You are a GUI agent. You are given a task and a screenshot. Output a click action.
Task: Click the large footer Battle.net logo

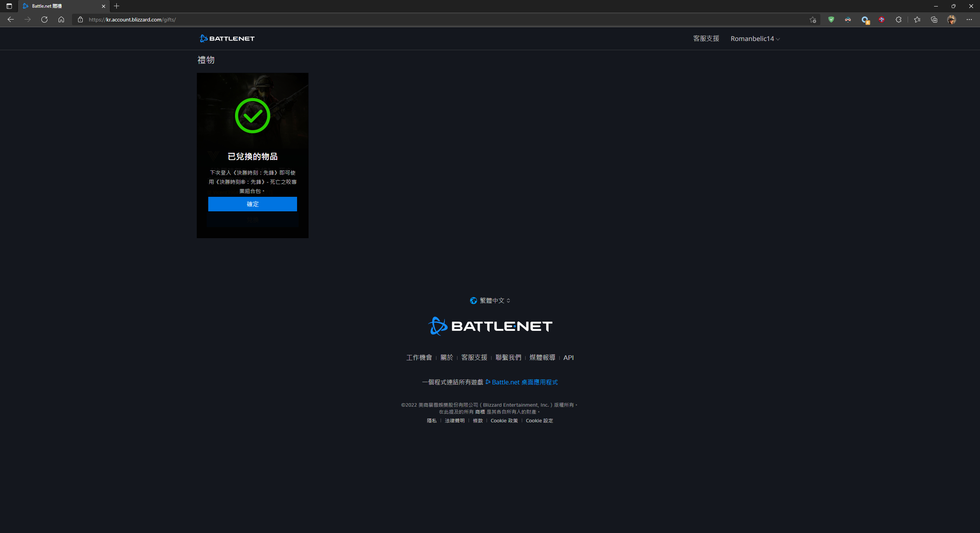(490, 326)
